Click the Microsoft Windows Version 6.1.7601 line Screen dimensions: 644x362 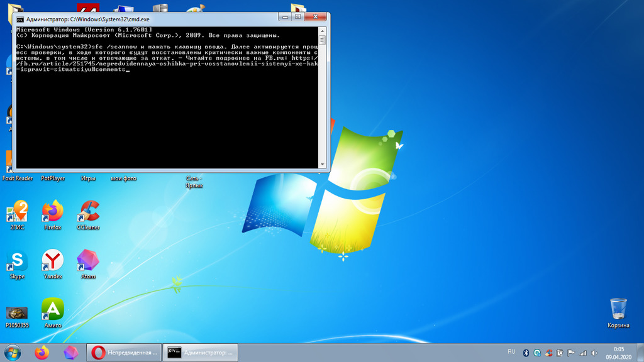point(84,30)
